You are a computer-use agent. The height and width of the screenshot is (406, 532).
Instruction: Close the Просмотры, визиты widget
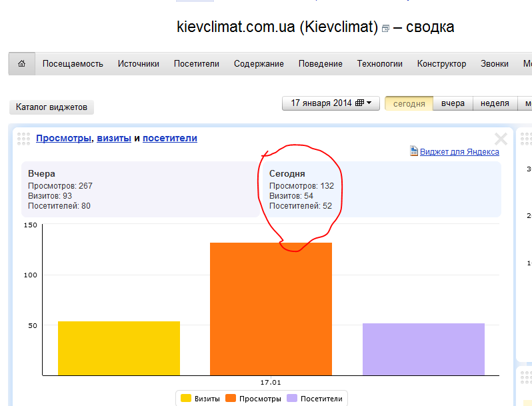click(501, 139)
